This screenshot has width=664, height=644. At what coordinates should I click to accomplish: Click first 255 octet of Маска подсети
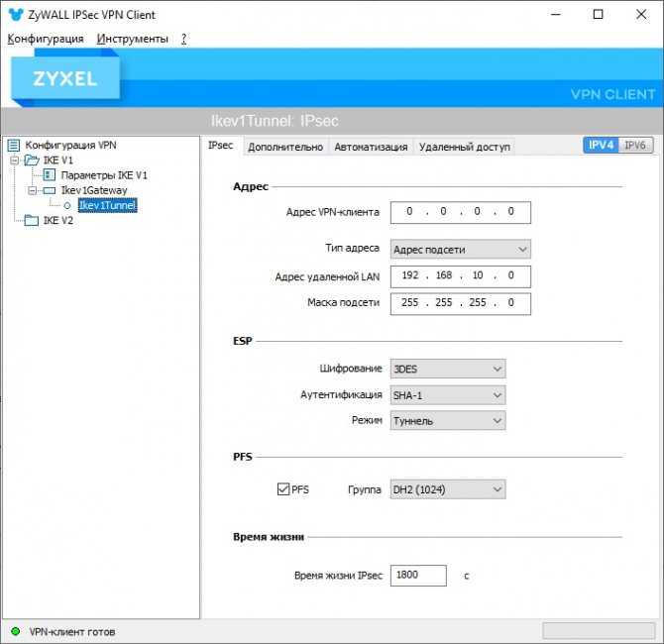[410, 303]
